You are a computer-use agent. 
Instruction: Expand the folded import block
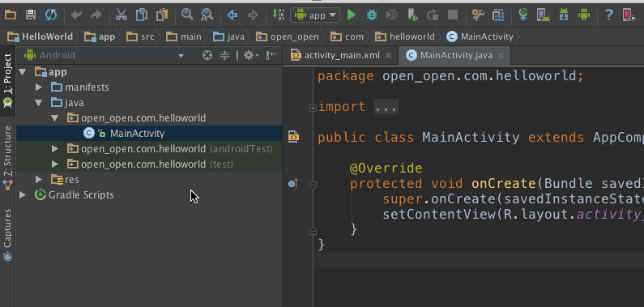(313, 108)
